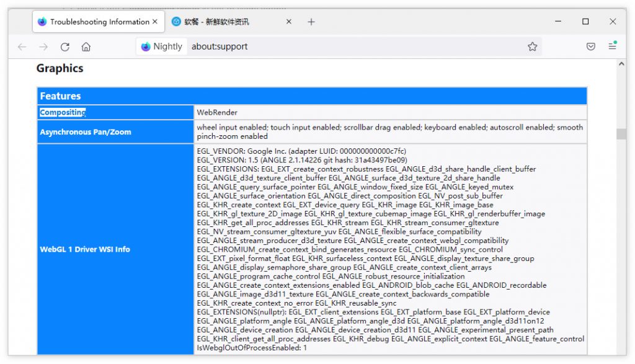Image resolution: width=635 pixels, height=364 pixels.
Task: Open the hamburger application menu
Action: pos(612,47)
